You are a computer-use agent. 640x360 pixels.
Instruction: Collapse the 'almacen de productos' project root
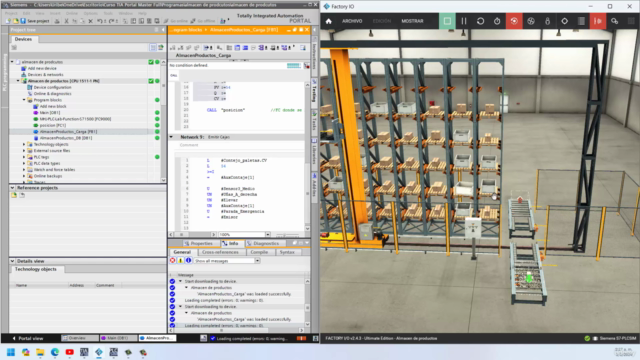(x=12, y=62)
